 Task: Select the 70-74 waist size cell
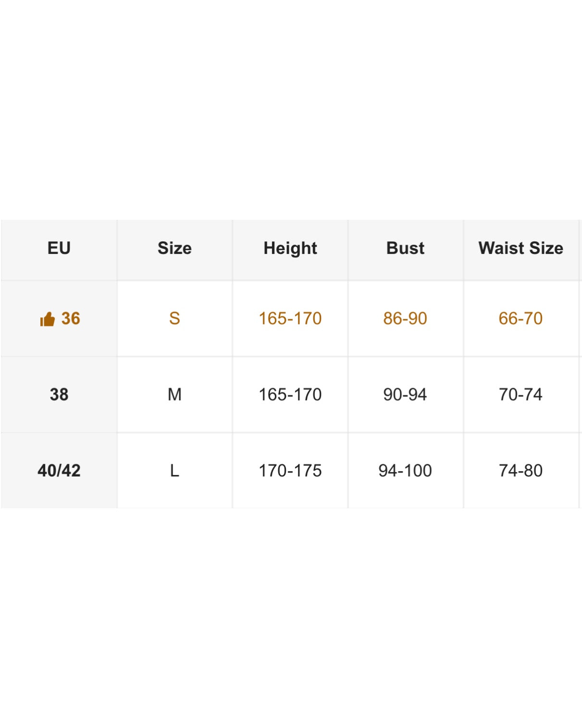coord(520,394)
